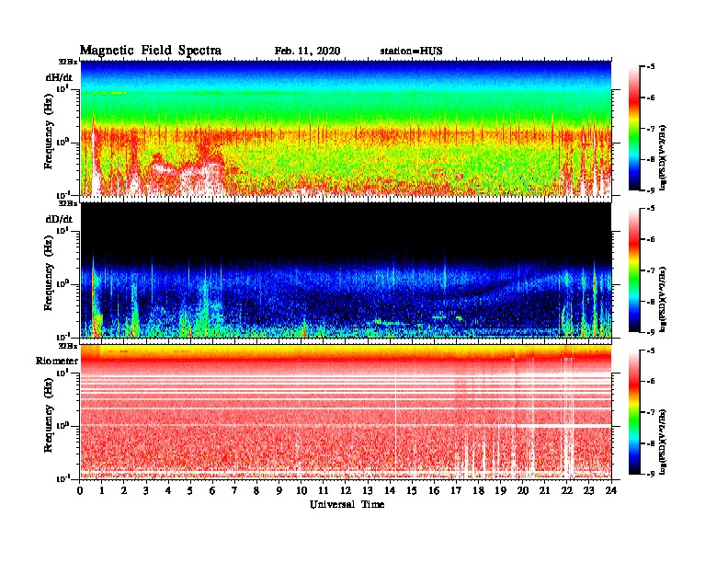Viewport: 728px width, 563px height.
Task: Click hour tick "1" on Universal Time axis
Action: pyautogui.click(x=102, y=491)
